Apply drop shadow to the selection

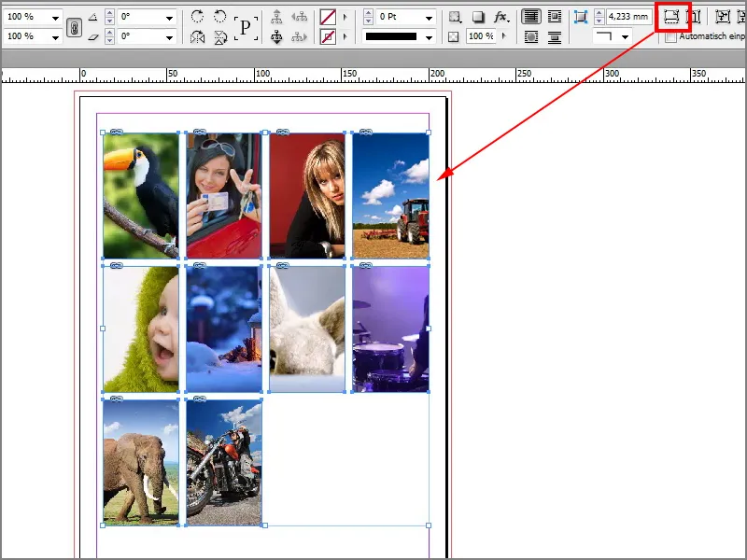478,17
